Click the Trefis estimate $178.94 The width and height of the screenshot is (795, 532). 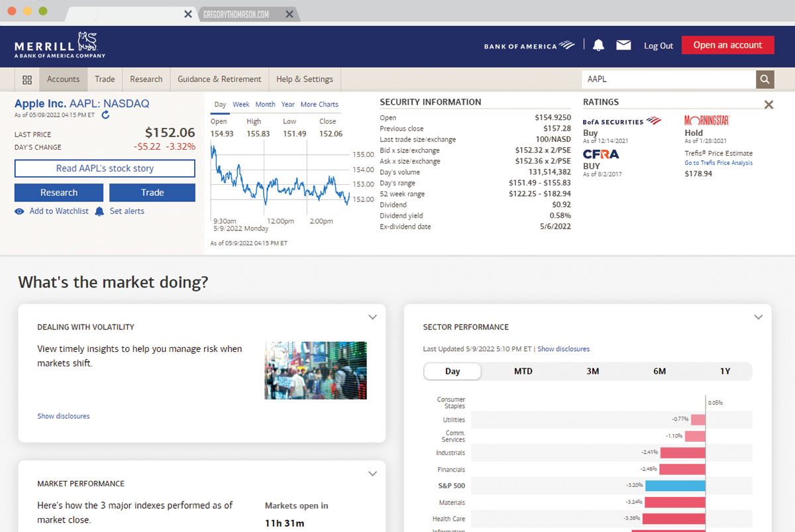[698, 174]
